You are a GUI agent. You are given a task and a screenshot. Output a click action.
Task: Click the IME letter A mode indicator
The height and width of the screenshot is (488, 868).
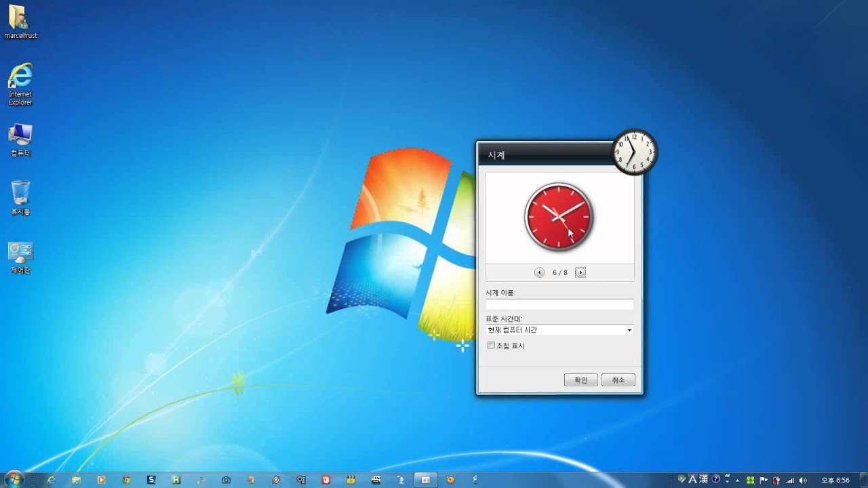692,479
